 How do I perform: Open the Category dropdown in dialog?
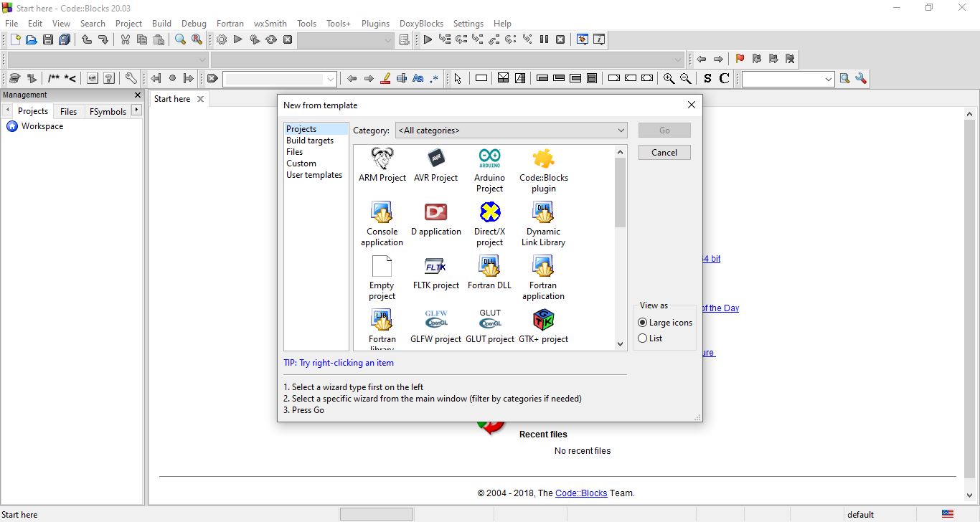tap(512, 130)
